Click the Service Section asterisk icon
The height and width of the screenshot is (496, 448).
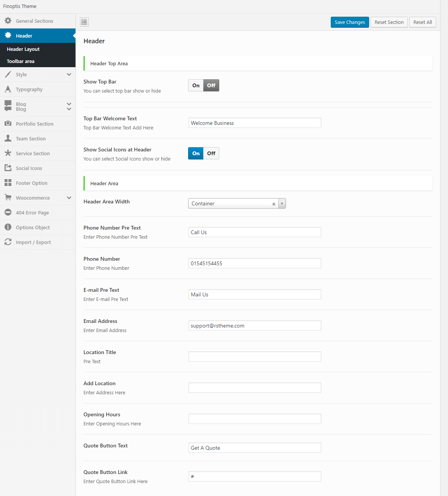tap(8, 153)
